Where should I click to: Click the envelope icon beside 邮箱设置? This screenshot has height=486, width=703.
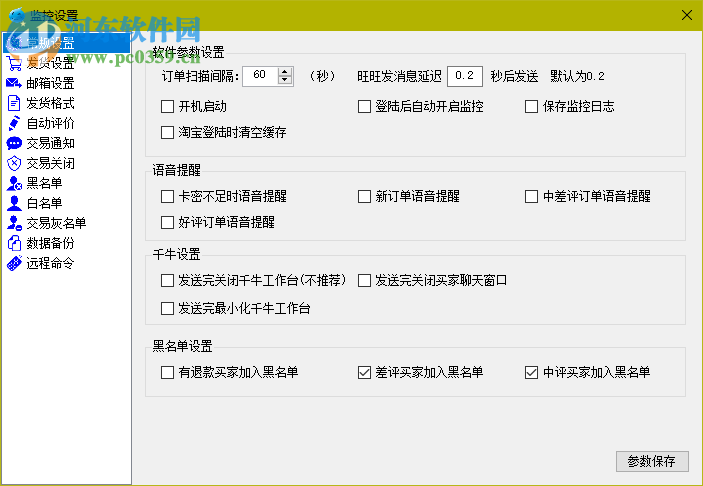(x=14, y=83)
